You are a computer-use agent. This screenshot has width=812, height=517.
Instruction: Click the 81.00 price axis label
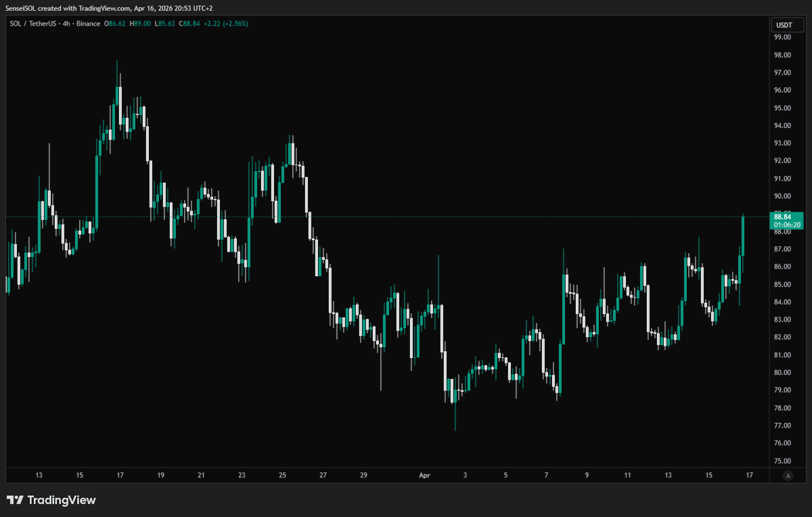click(x=783, y=355)
